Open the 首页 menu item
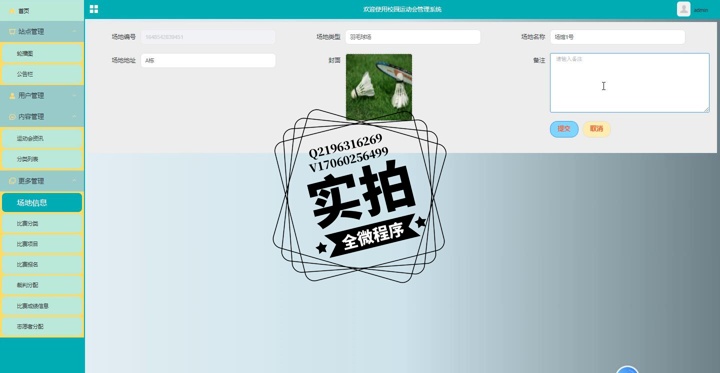 pos(42,11)
